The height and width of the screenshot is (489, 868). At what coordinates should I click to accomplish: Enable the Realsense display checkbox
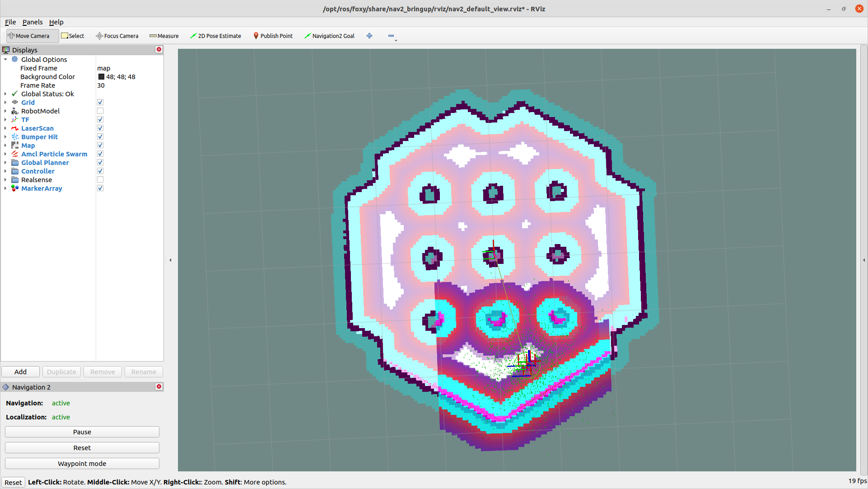click(x=100, y=180)
